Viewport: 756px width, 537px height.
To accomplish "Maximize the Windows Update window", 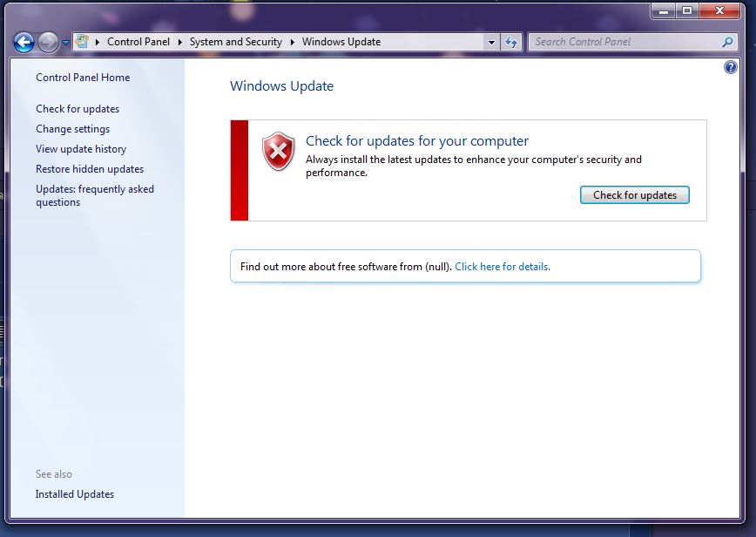I will point(687,10).
